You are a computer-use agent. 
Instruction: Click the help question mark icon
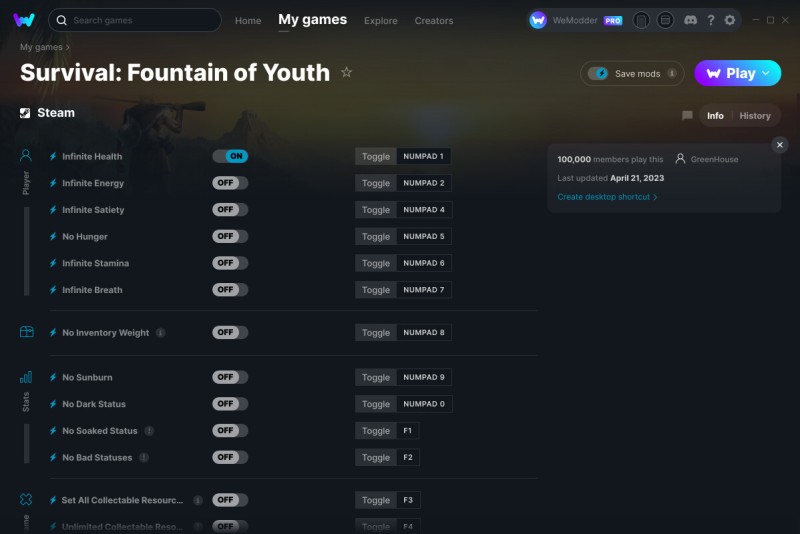coord(710,20)
